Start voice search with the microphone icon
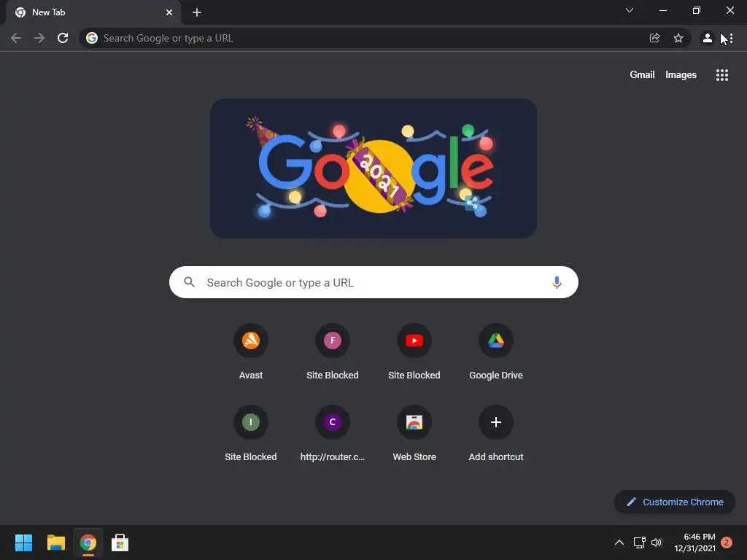747x560 pixels. point(557,282)
